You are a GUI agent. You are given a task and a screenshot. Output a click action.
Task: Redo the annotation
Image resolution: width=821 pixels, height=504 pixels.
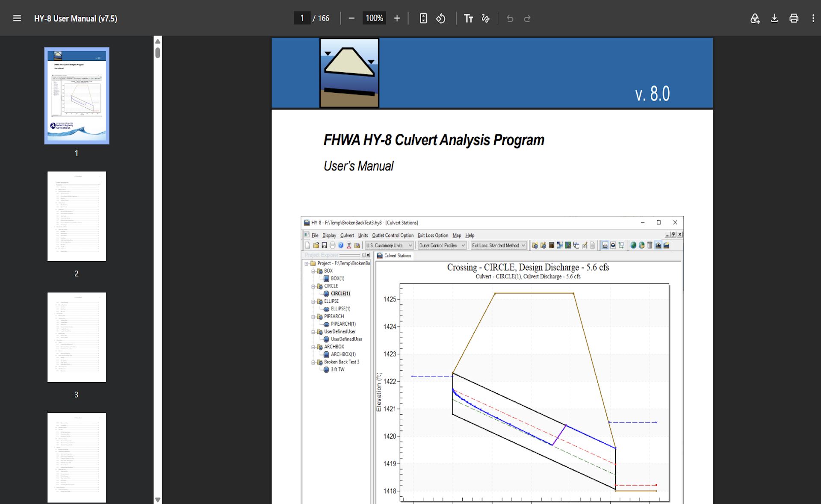[527, 18]
